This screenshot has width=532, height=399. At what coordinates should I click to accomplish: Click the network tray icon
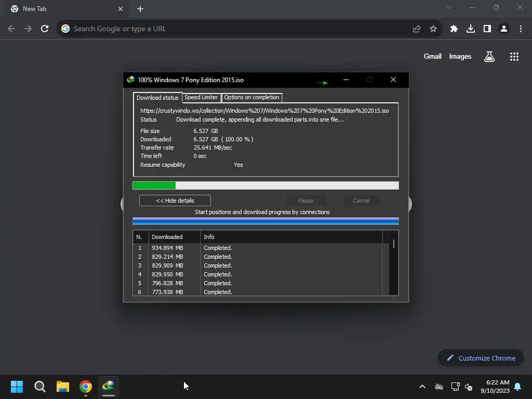click(455, 387)
